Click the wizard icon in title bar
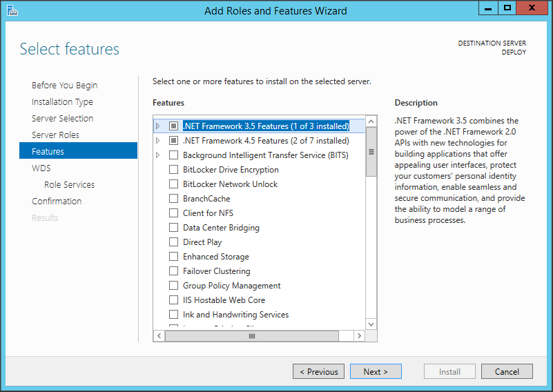553x392 pixels. [12, 10]
